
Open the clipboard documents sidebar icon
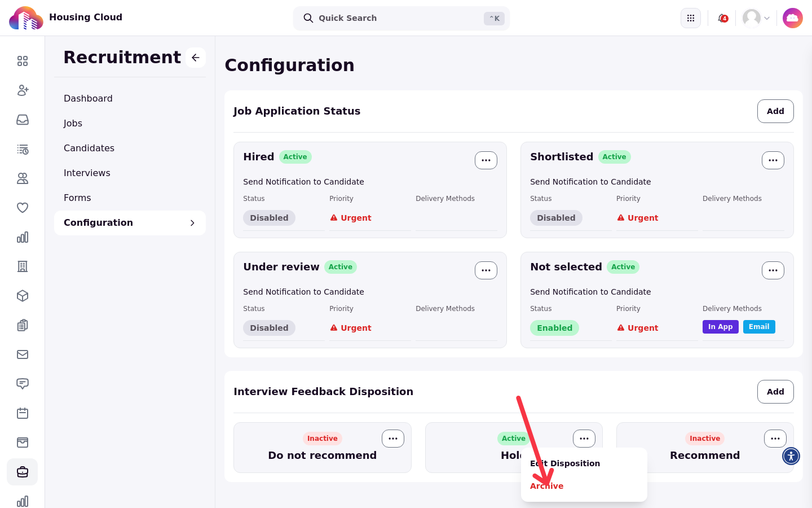[23, 325]
